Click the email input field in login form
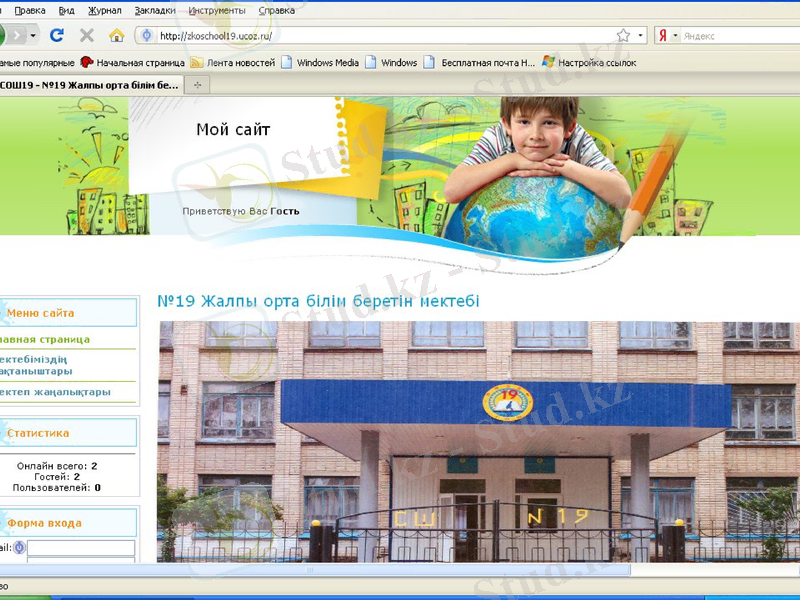 coord(80,548)
